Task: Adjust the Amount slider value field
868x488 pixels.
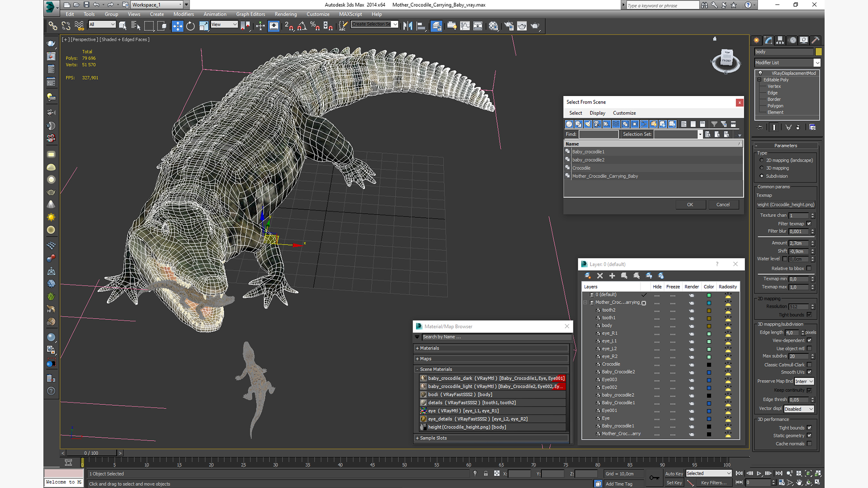Action: [798, 243]
